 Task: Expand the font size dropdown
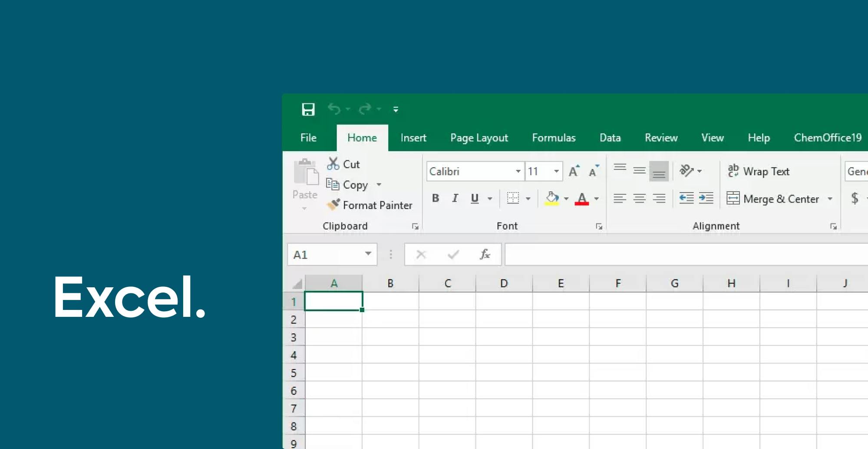pos(556,171)
